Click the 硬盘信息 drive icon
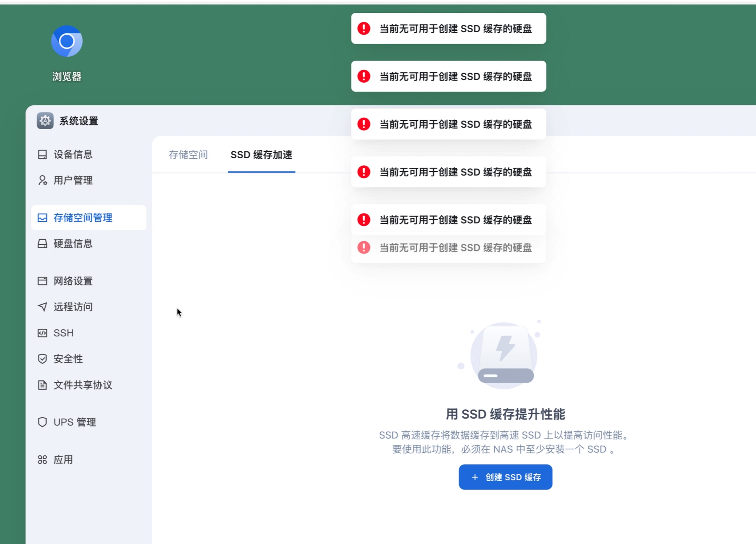The image size is (756, 544). (42, 244)
